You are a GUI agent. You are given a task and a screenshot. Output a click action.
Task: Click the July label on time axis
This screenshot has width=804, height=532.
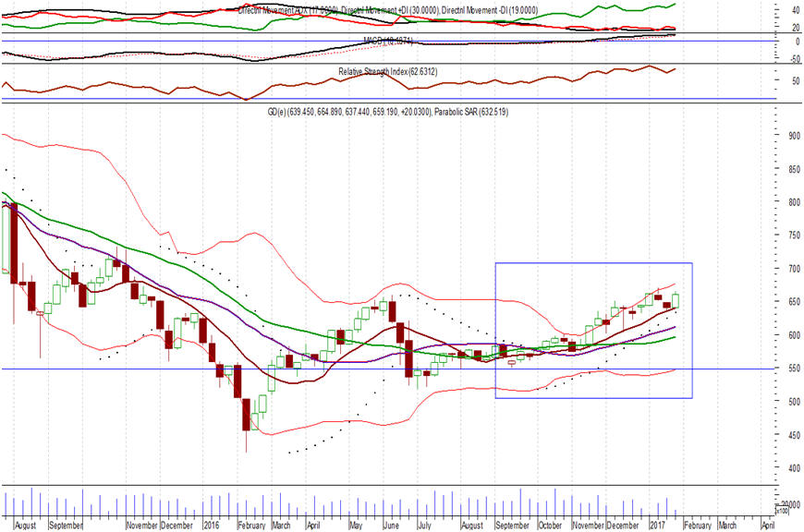tap(424, 526)
